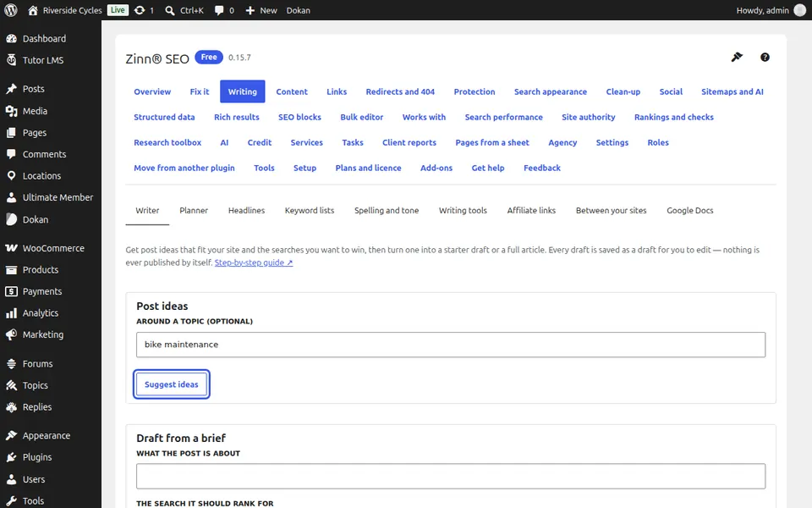
Task: Open the Spelling and tone tab
Action: pyautogui.click(x=387, y=211)
